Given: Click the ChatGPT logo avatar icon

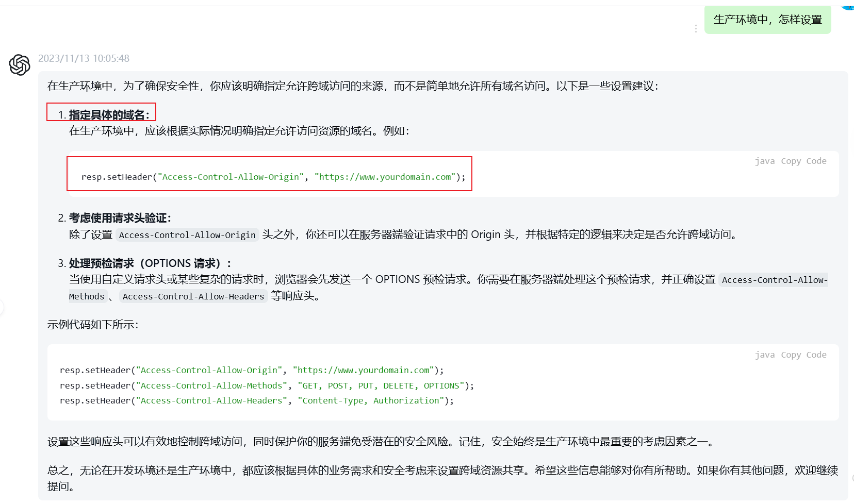Looking at the screenshot, I should tap(19, 65).
